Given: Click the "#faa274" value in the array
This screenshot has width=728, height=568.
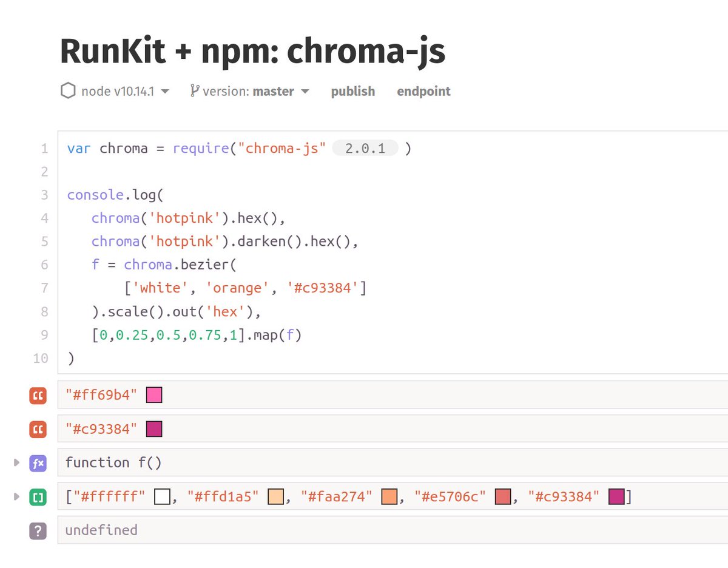Looking at the screenshot, I should 337,498.
